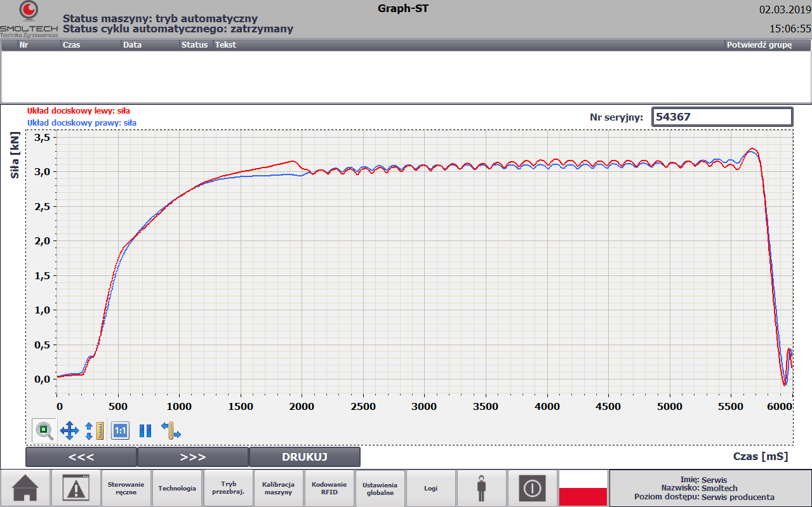Screen dimensions: 812x507
Task: Open the Technologia screen
Action: pyautogui.click(x=177, y=488)
